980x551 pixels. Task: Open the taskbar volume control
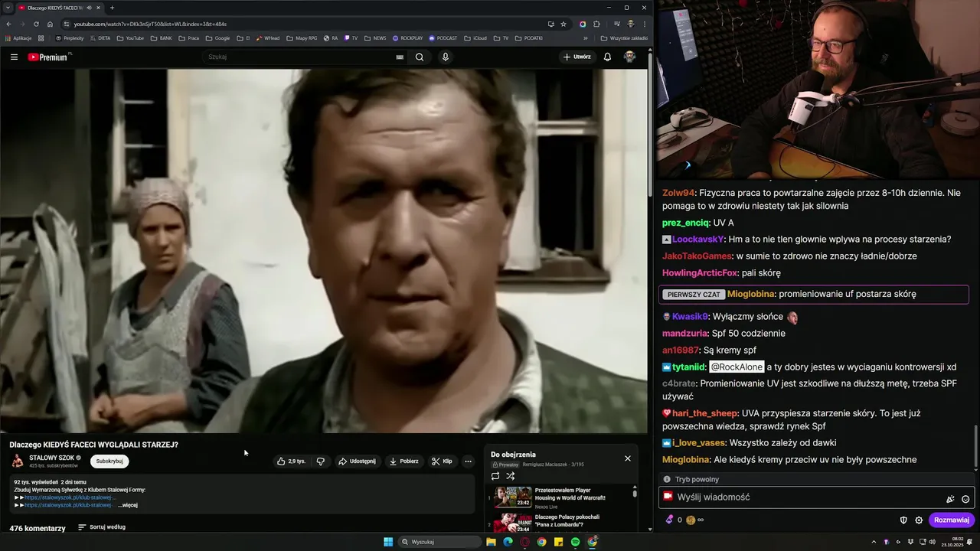[x=932, y=542]
